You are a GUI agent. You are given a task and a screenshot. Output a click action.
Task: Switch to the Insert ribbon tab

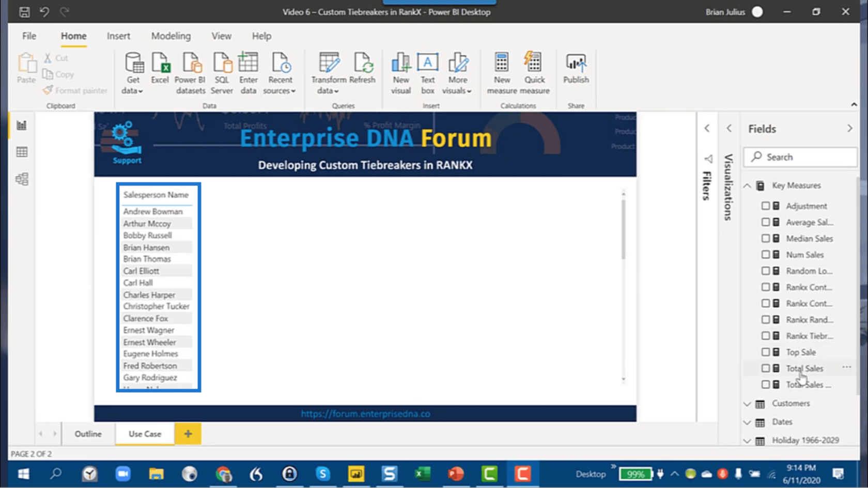(118, 36)
